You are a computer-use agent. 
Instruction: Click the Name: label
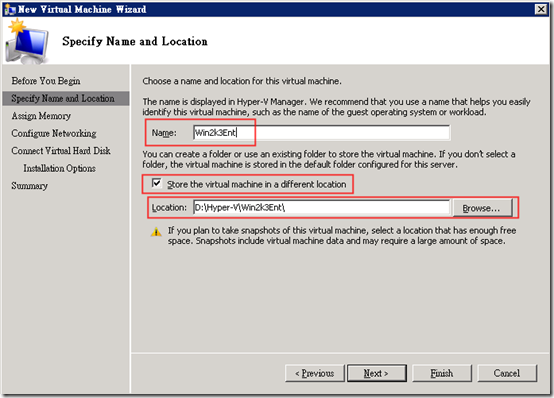(x=164, y=133)
